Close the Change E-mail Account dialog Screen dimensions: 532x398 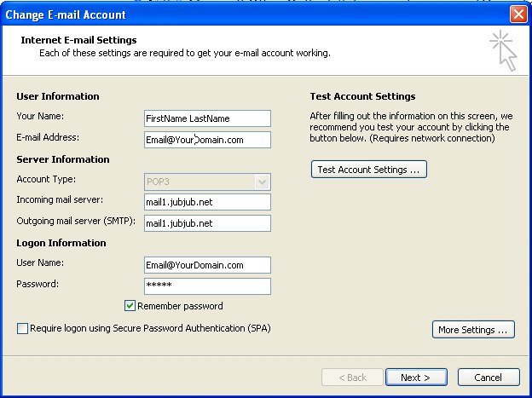click(x=518, y=14)
